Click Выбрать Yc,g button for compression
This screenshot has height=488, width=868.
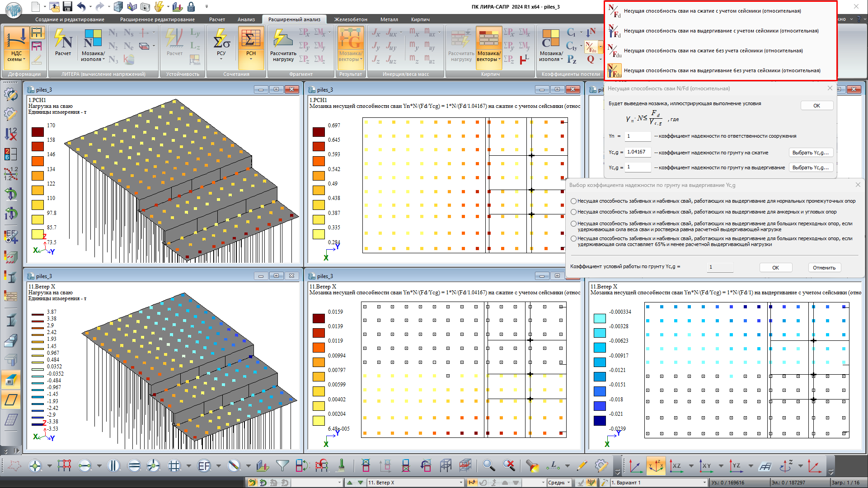pyautogui.click(x=810, y=153)
